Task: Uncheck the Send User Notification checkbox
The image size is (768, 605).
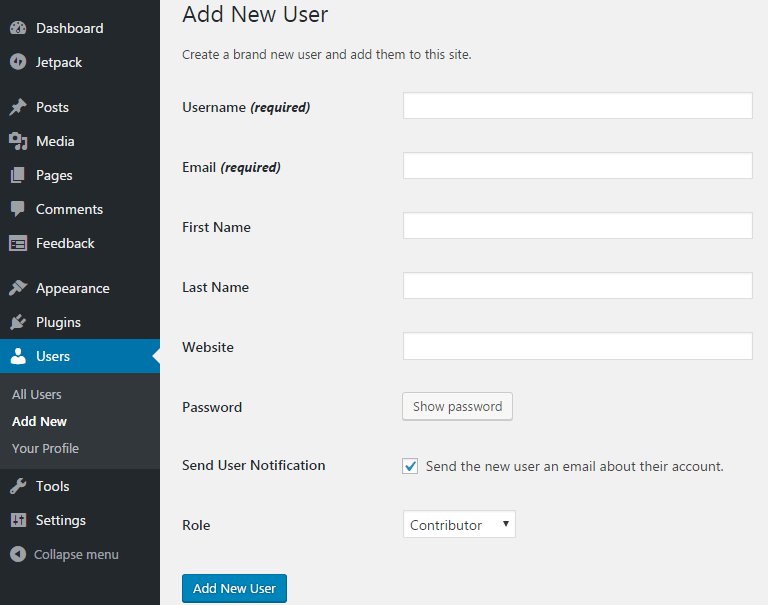Action: pyautogui.click(x=410, y=466)
